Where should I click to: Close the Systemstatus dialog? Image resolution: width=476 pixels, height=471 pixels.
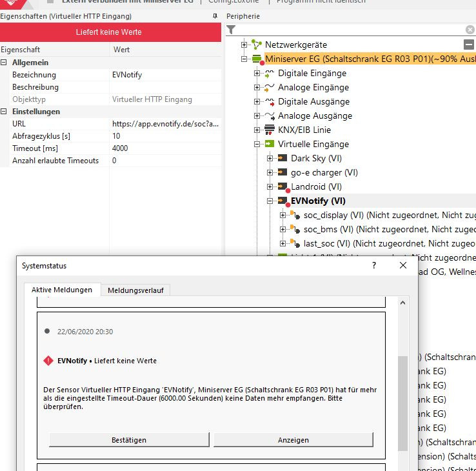pos(403,265)
